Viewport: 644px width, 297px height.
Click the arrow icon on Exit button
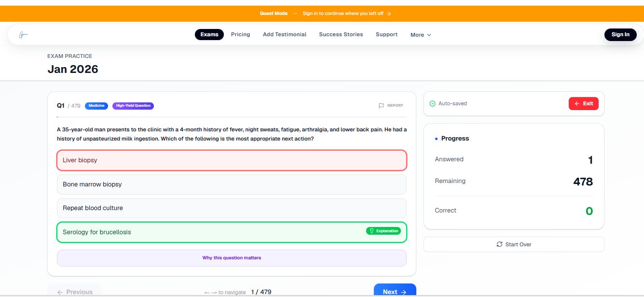click(577, 103)
